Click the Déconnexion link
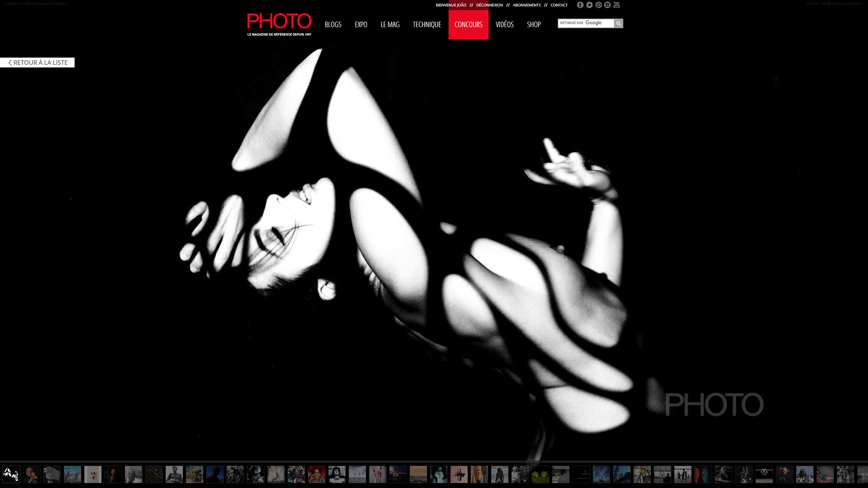 [x=489, y=5]
